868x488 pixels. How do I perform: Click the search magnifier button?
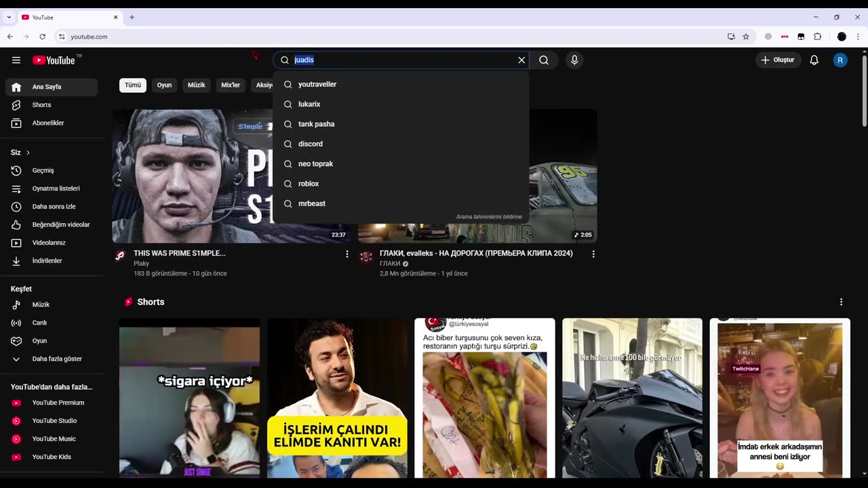pos(544,60)
